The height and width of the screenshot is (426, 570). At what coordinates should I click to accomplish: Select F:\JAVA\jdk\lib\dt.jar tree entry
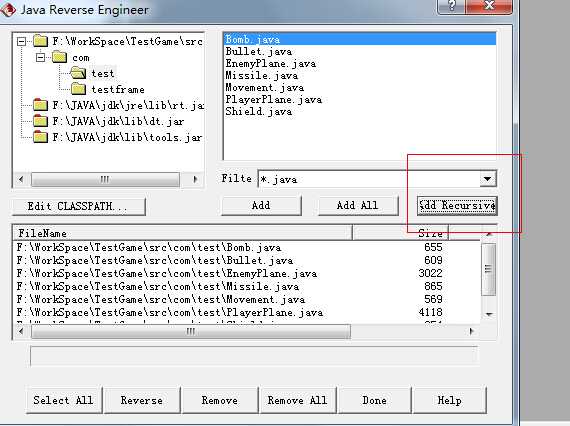pyautogui.click(x=118, y=121)
